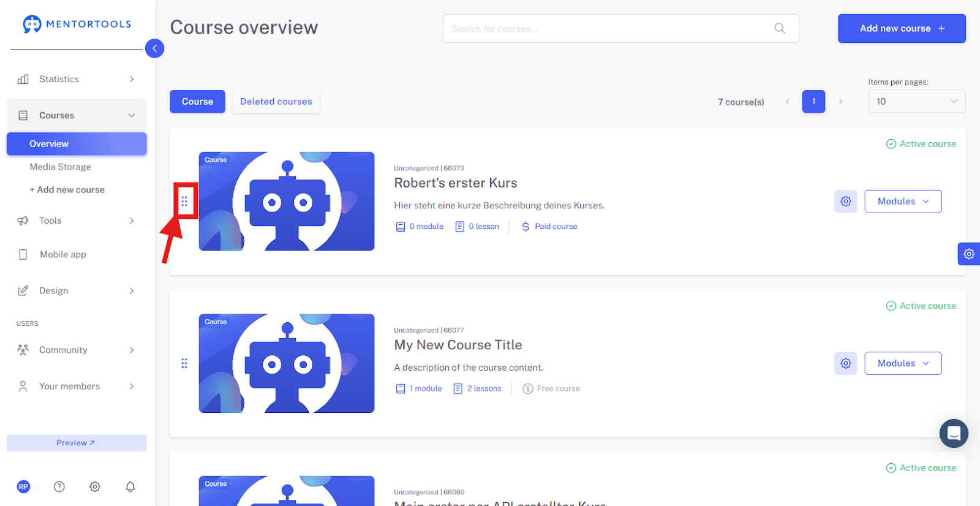Click 0 module link

click(x=420, y=227)
